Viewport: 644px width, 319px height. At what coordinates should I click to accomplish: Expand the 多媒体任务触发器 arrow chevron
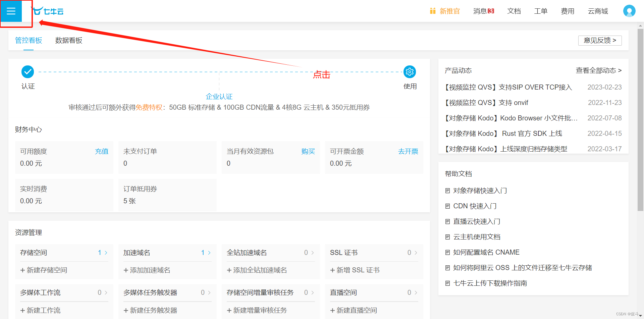pyautogui.click(x=209, y=293)
